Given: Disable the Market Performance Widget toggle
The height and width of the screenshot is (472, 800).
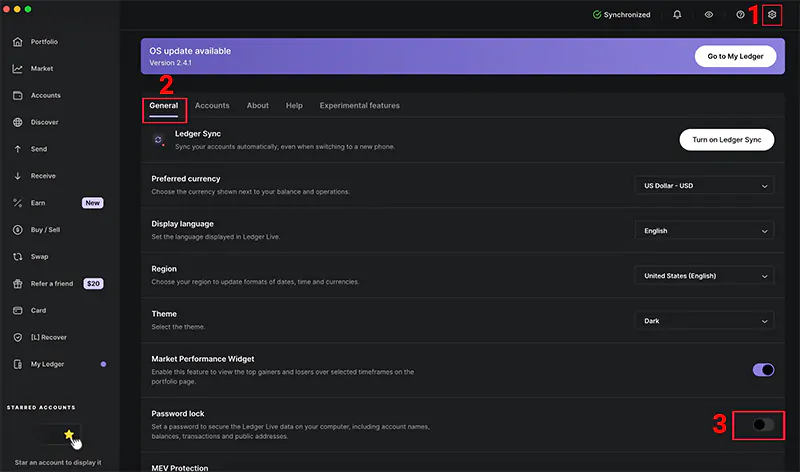Looking at the screenshot, I should [763, 370].
